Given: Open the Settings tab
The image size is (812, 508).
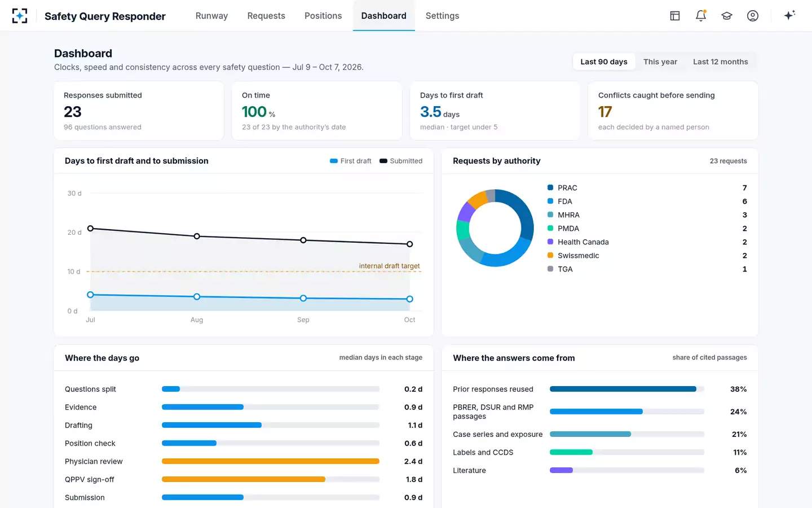Looking at the screenshot, I should [x=442, y=16].
